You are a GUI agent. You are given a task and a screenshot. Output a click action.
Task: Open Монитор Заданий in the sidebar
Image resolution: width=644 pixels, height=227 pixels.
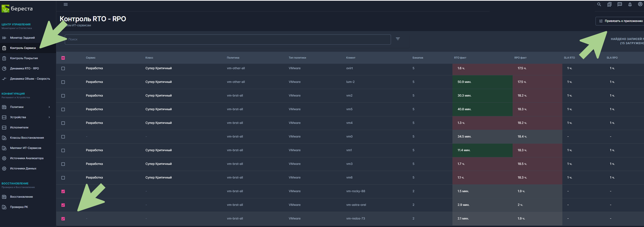(x=22, y=38)
